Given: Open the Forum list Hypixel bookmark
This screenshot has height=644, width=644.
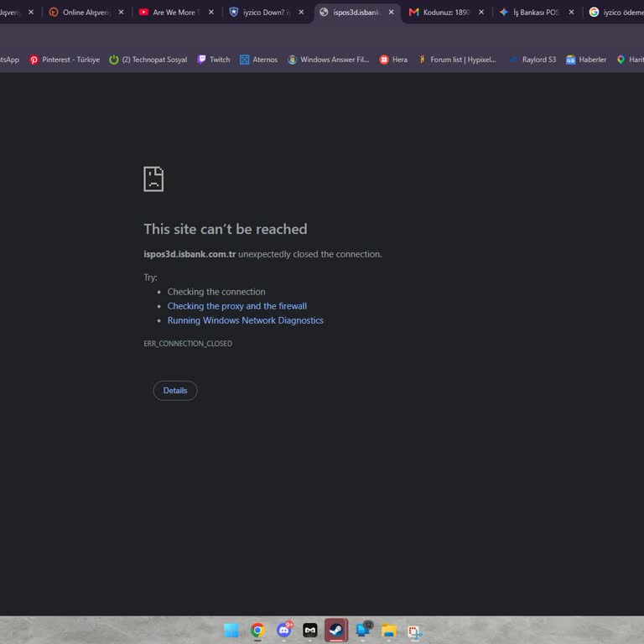Looking at the screenshot, I should point(457,60).
